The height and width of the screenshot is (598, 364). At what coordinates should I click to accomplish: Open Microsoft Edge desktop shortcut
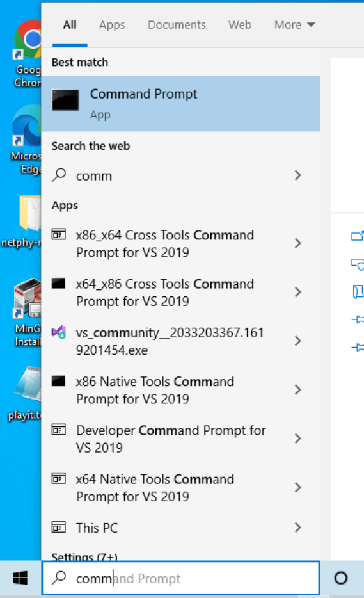pos(27,139)
